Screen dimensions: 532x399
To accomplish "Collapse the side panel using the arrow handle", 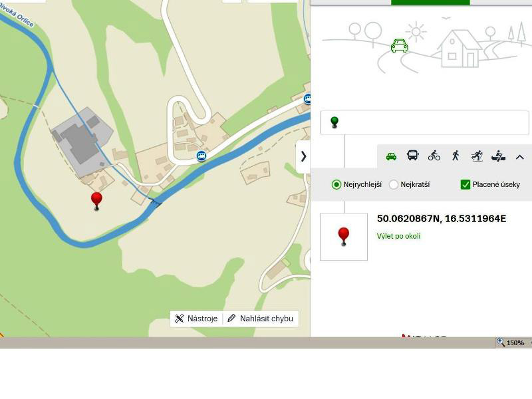I will 303,156.
